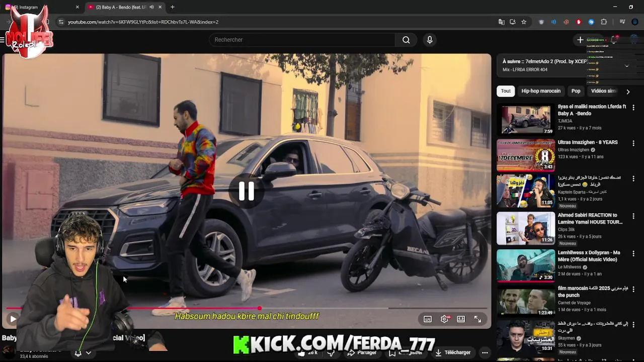Open the Ultras Imazighen - 8 YEARS thumbnail
The image size is (644, 362).
click(526, 155)
